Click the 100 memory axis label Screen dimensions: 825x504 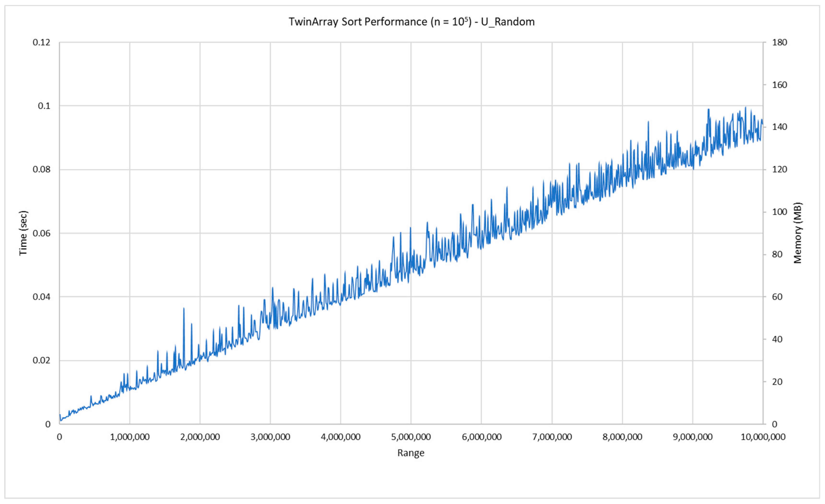coord(779,212)
